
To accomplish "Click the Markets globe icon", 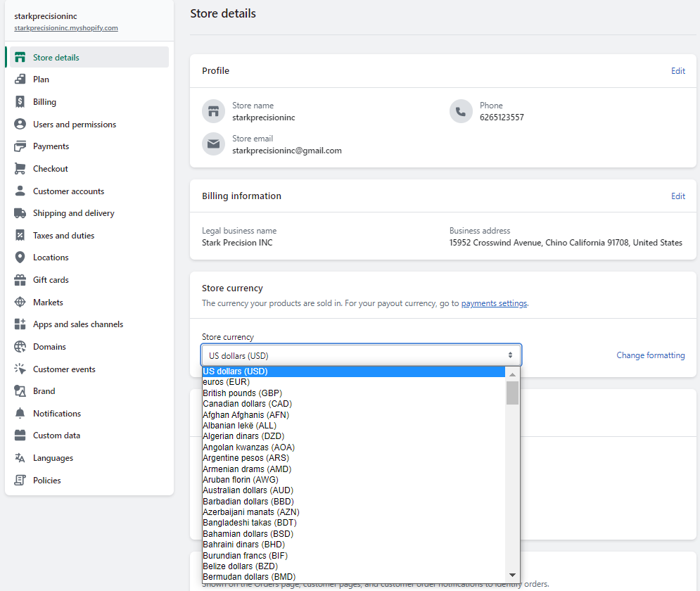I will 20,303.
